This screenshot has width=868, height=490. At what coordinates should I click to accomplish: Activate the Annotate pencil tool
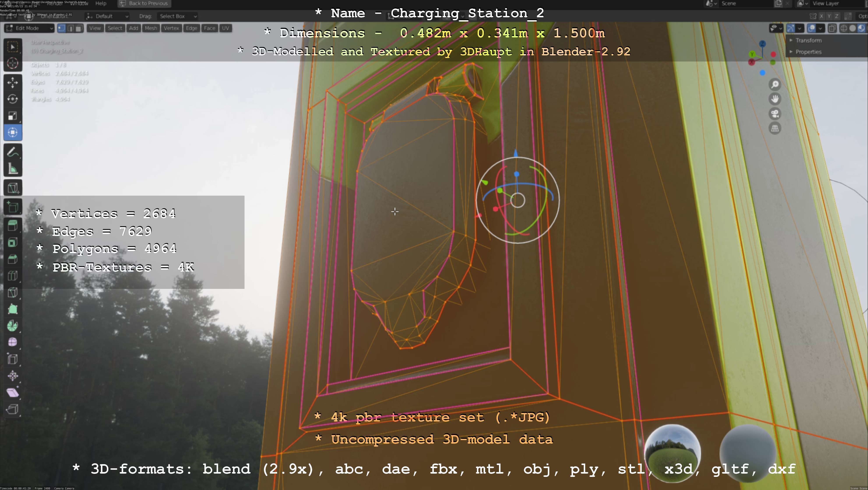tap(13, 152)
